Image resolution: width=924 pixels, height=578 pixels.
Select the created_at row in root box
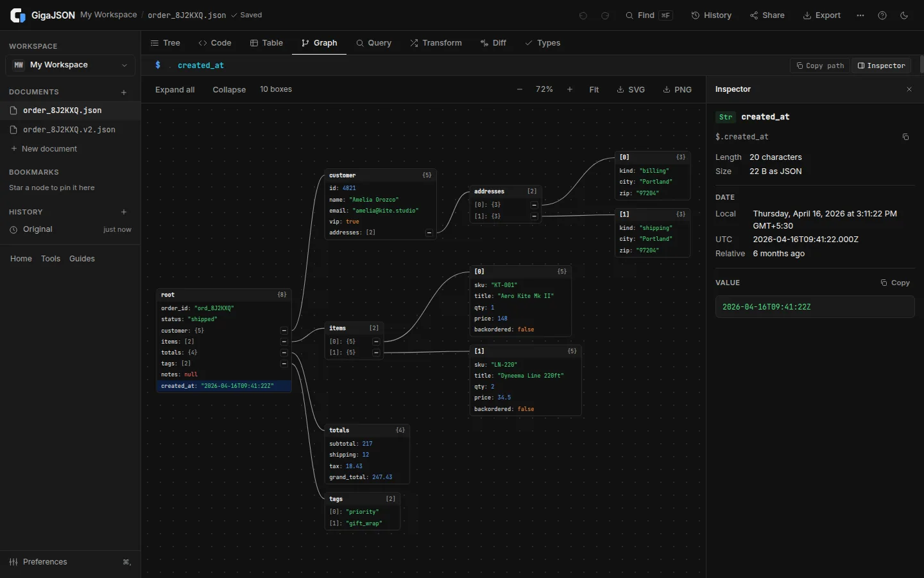click(224, 386)
